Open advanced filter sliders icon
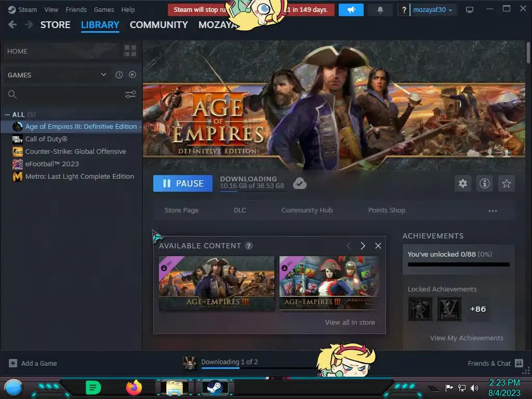 pos(130,95)
